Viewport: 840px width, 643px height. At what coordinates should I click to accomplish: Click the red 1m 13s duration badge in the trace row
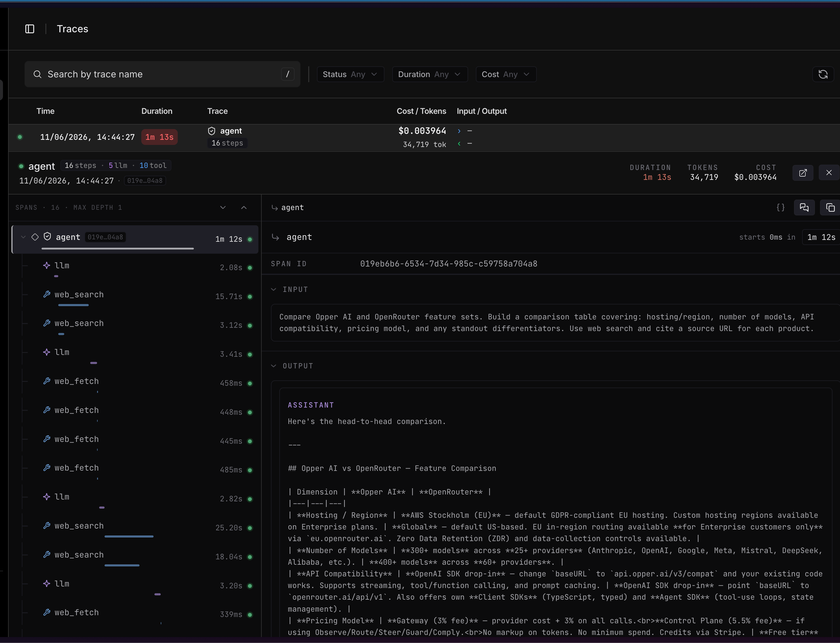point(159,137)
